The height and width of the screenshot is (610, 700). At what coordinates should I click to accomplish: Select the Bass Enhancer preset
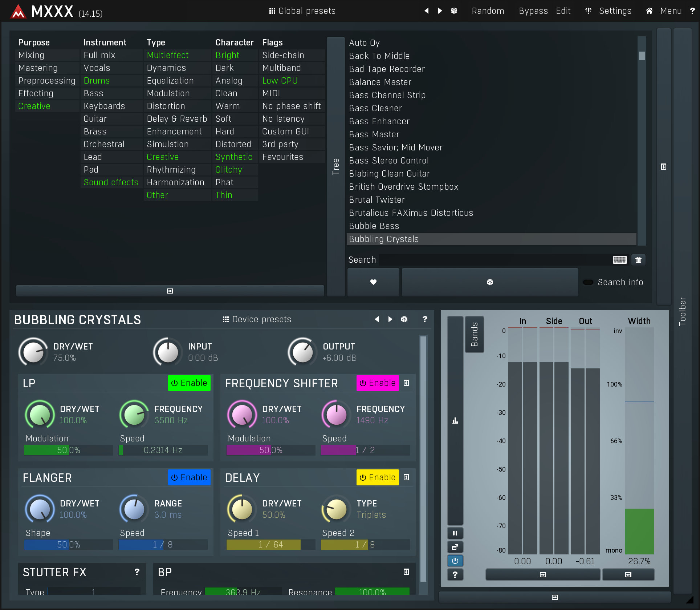click(x=379, y=121)
